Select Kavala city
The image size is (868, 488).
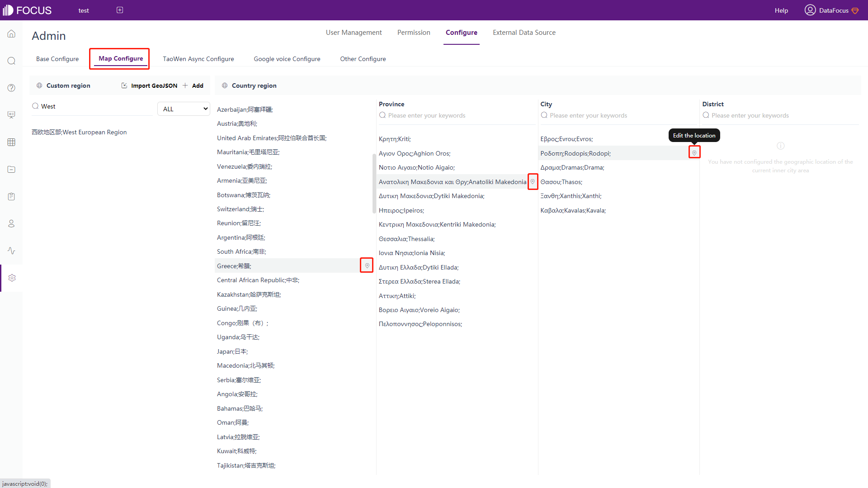coord(573,210)
